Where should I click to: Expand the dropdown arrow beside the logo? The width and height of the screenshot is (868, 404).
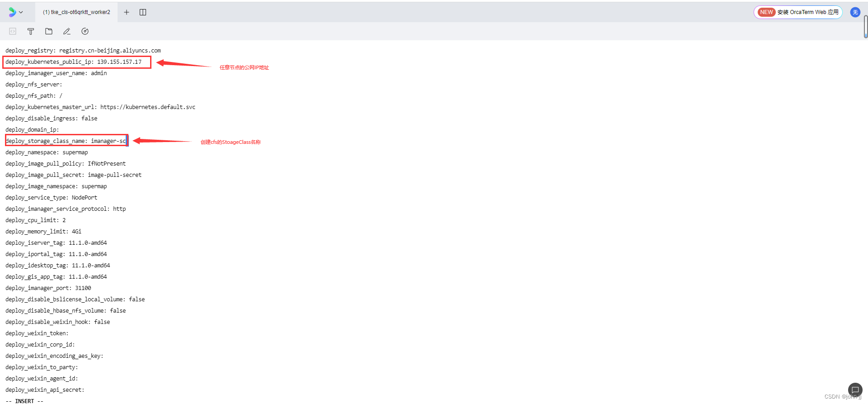tap(21, 12)
